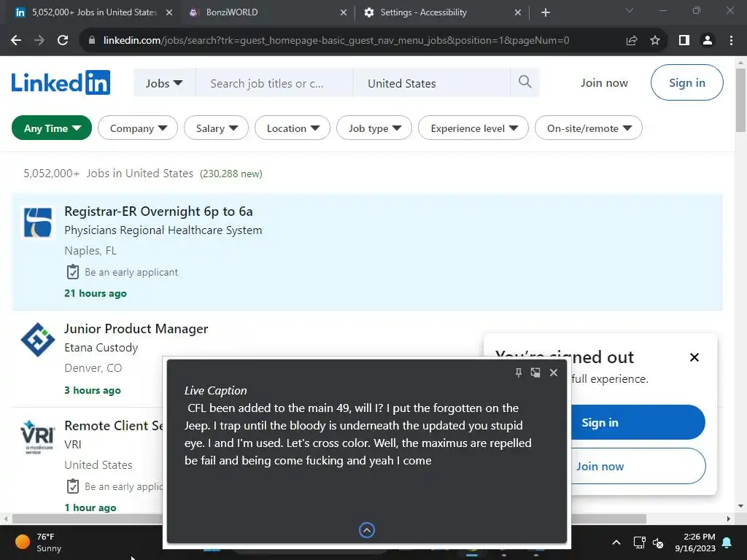The height and width of the screenshot is (560, 747).
Task: Click the header Sign in button
Action: [x=686, y=82]
